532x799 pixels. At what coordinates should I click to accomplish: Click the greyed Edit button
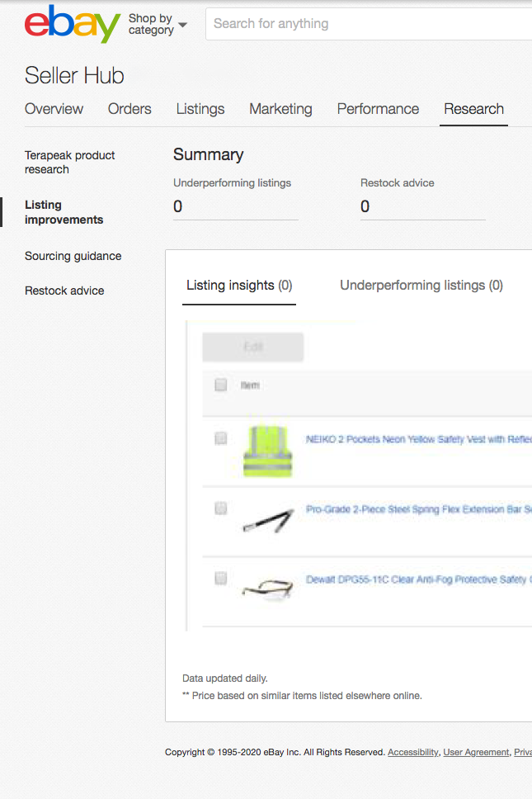pyautogui.click(x=252, y=347)
